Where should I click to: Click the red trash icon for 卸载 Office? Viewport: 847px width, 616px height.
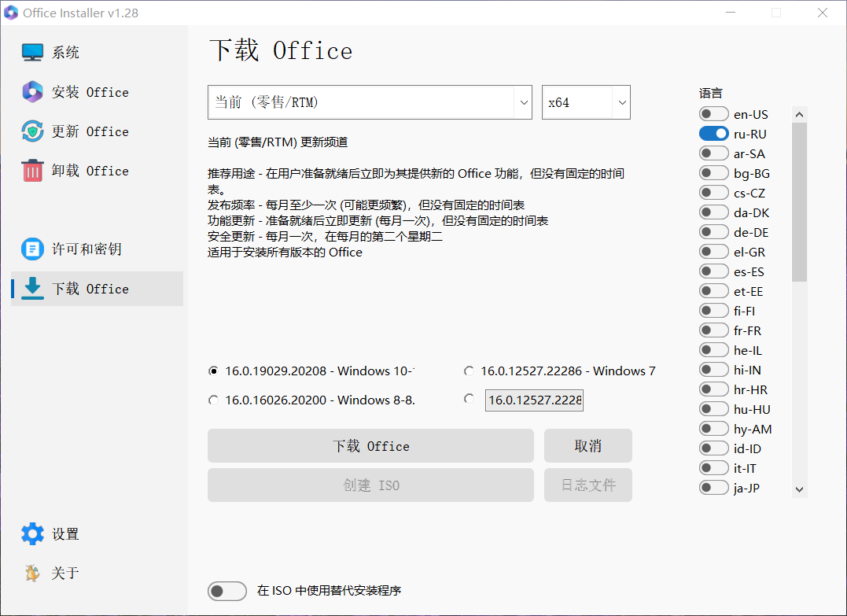[32, 171]
